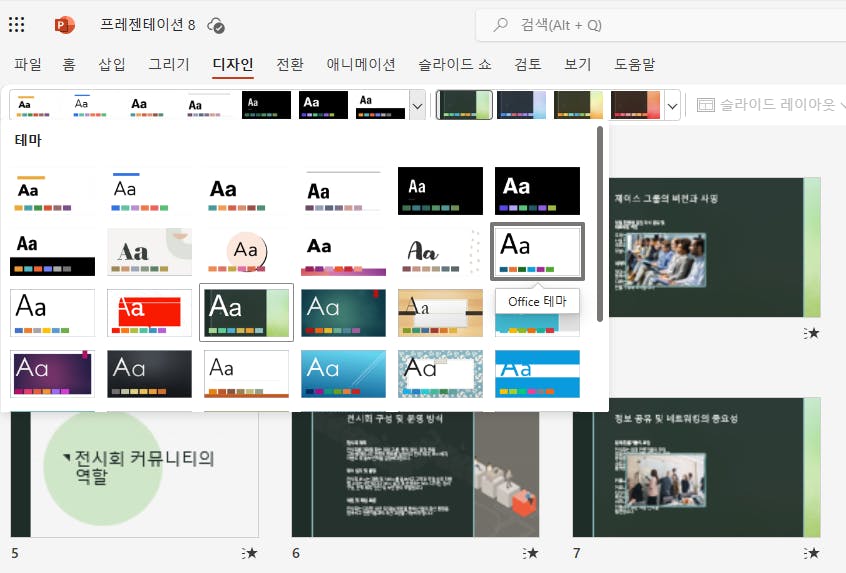This screenshot has height=573, width=846.
Task: Click the 슬라이드 레이아웃 button
Action: [767, 104]
